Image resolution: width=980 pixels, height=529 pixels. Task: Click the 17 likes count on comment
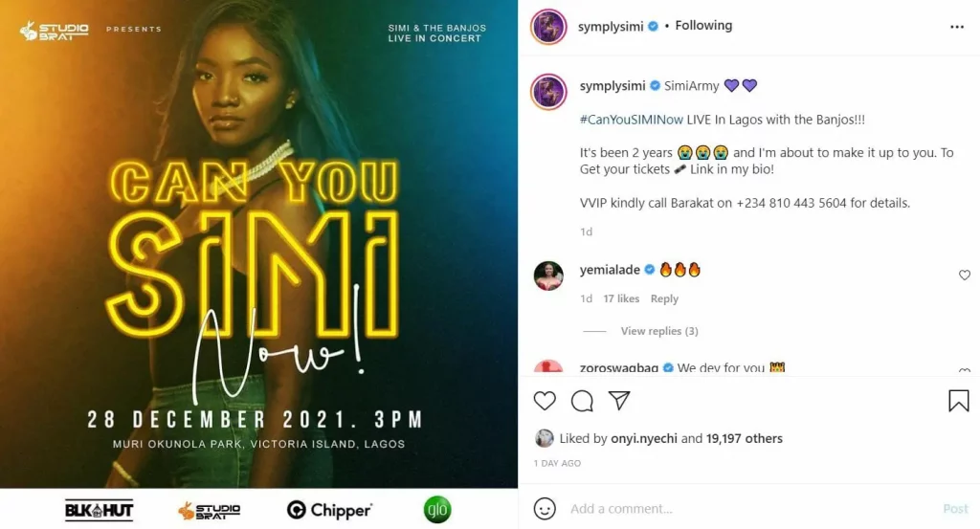coord(620,298)
